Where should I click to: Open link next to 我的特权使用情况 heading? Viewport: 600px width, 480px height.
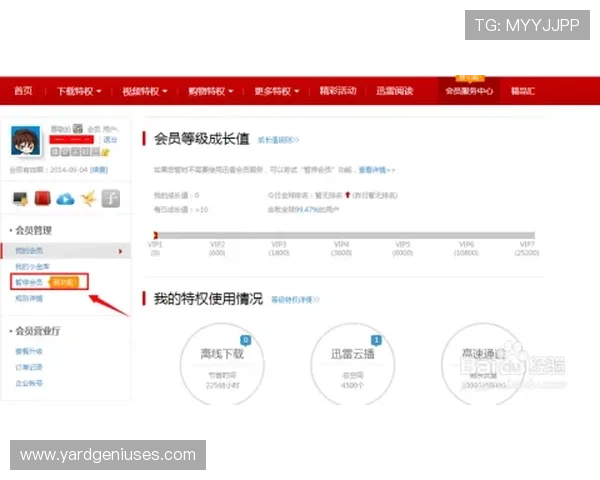tap(295, 300)
